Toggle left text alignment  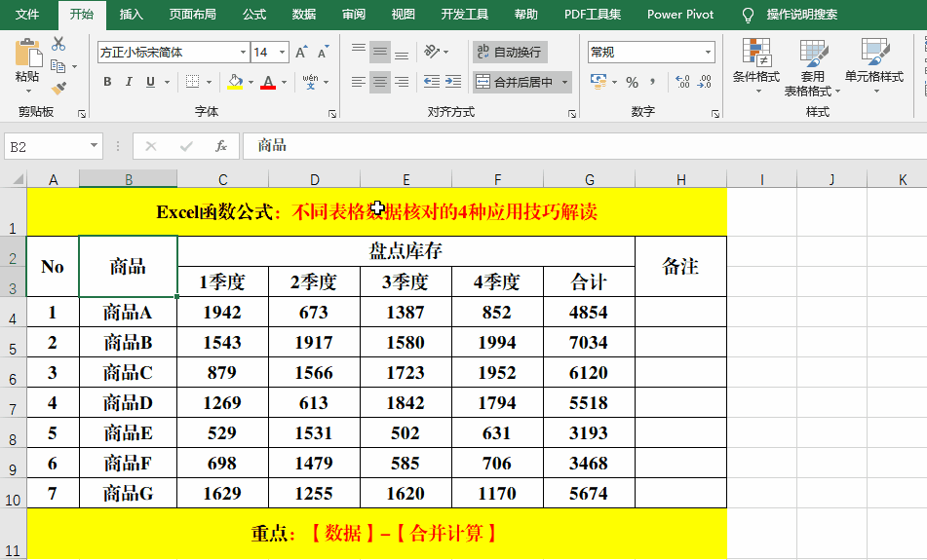pos(359,82)
